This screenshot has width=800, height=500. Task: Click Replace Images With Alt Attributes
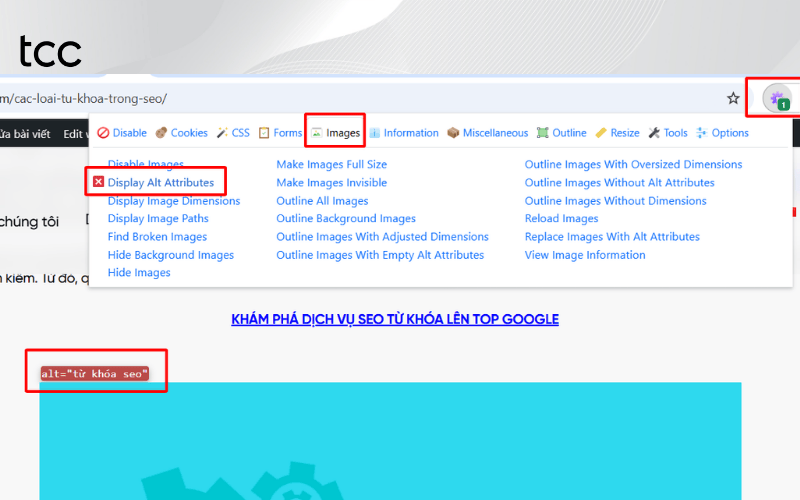pos(612,237)
